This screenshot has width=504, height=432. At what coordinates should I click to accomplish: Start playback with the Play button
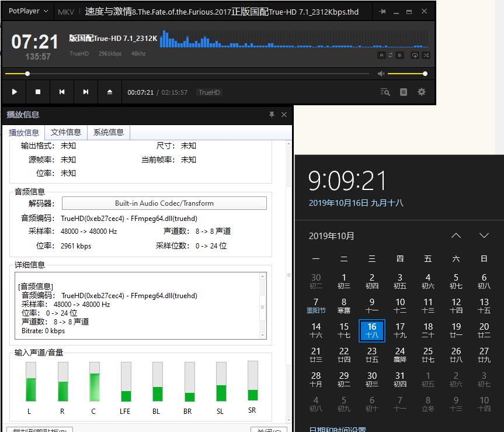(14, 92)
